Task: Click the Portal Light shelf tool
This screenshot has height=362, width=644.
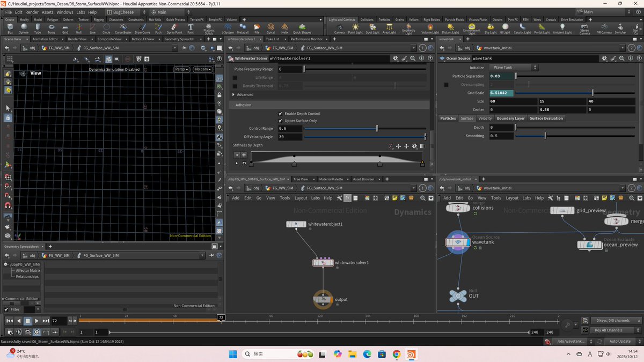Action: point(542,28)
